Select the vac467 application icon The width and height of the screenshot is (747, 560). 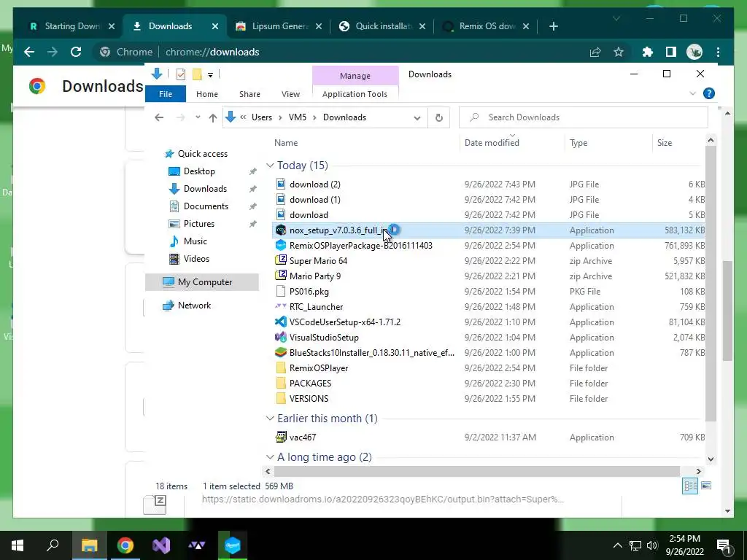(281, 437)
